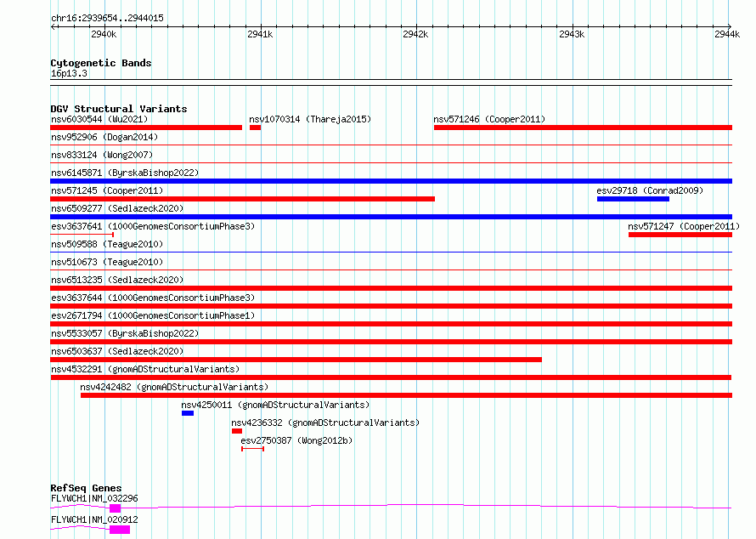Select the blue bar under nsv6145871
The image size is (756, 539).
(391, 181)
